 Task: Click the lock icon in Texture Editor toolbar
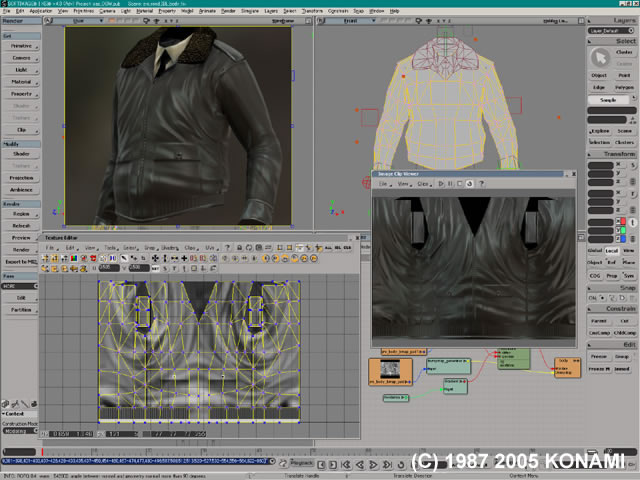[240, 248]
